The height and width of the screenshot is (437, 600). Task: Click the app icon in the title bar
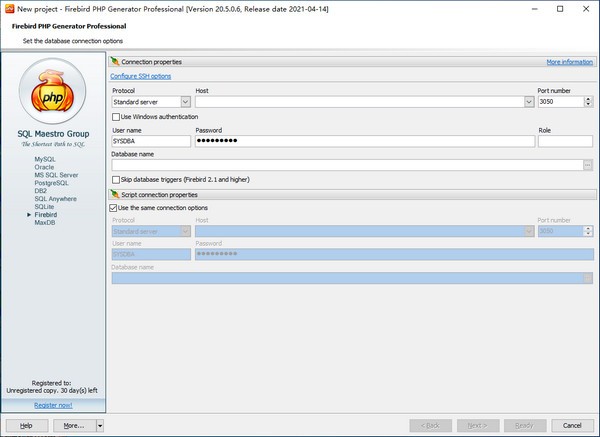(x=9, y=9)
